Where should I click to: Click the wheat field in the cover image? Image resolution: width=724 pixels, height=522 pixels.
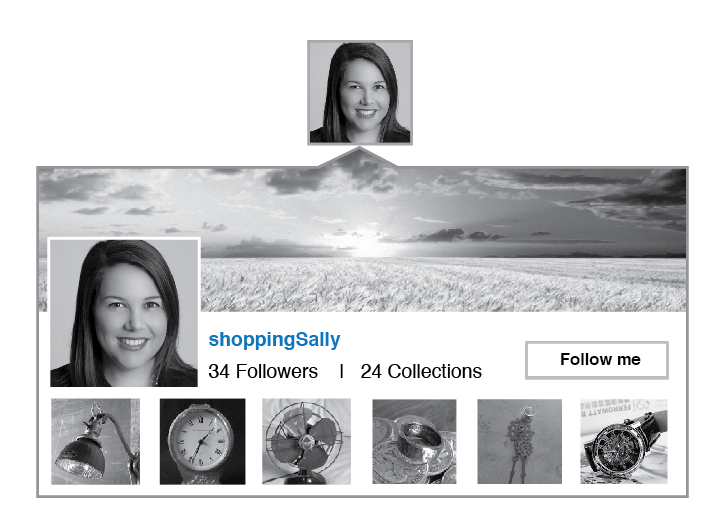(x=443, y=284)
